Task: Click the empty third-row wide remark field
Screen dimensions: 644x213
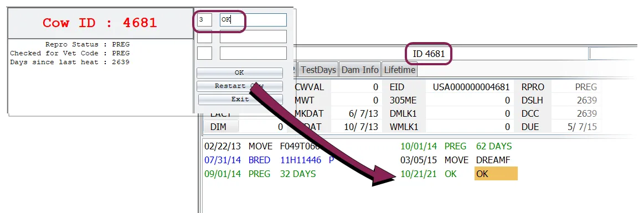Action: (x=253, y=53)
